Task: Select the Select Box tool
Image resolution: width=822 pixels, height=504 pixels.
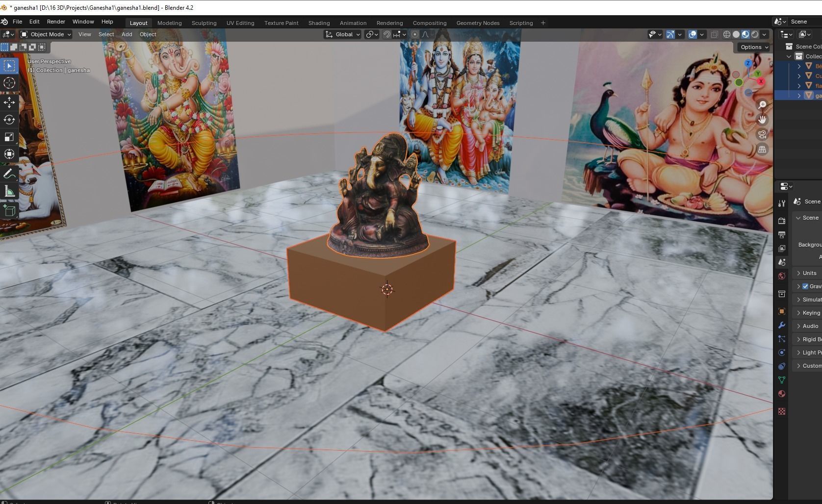Action: [9, 66]
